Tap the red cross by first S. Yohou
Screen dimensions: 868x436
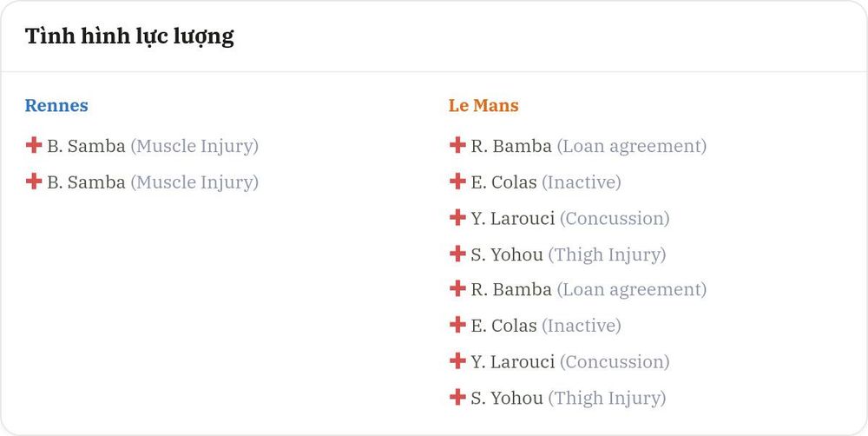pos(457,254)
